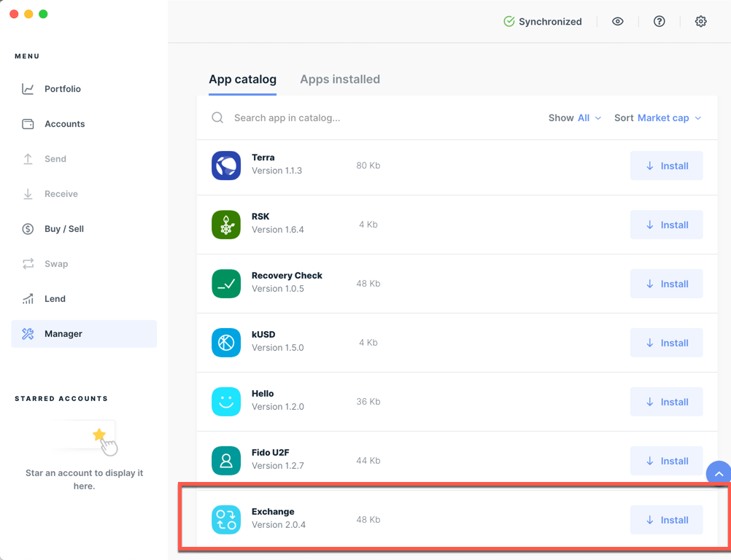This screenshot has height=560, width=731.
Task: Click the RSK Version 1.6.4 text
Action: (x=278, y=230)
